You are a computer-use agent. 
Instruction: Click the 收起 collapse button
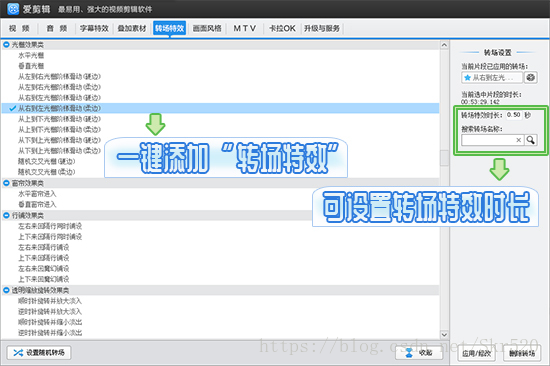[419, 353]
